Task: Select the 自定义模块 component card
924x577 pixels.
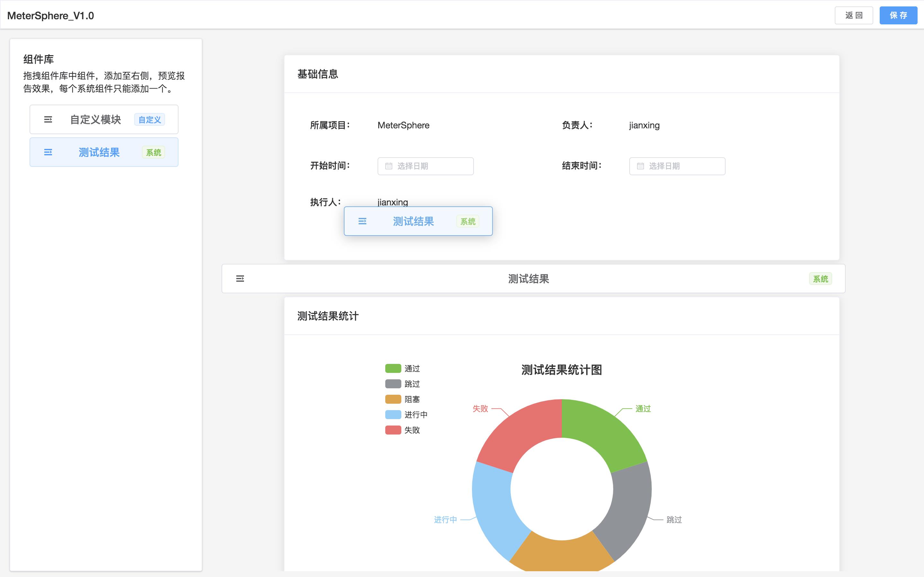Action: pos(104,119)
